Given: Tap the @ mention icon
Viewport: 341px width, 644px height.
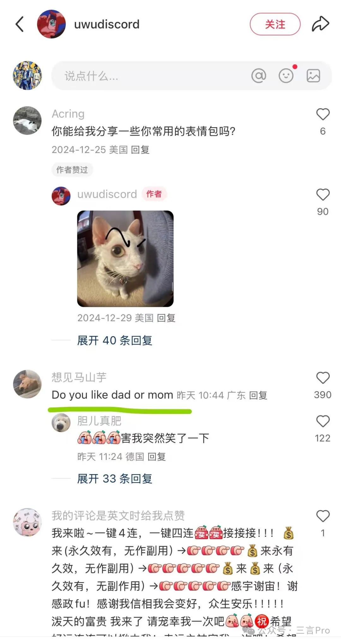Looking at the screenshot, I should [x=259, y=76].
